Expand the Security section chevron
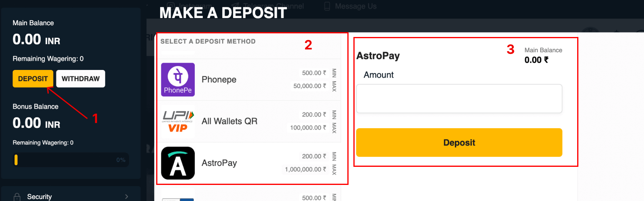The width and height of the screenshot is (644, 201). (x=126, y=197)
